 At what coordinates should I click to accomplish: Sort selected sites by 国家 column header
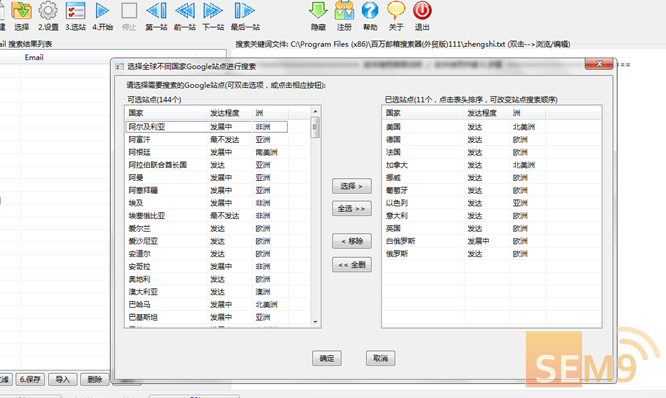tap(423, 113)
